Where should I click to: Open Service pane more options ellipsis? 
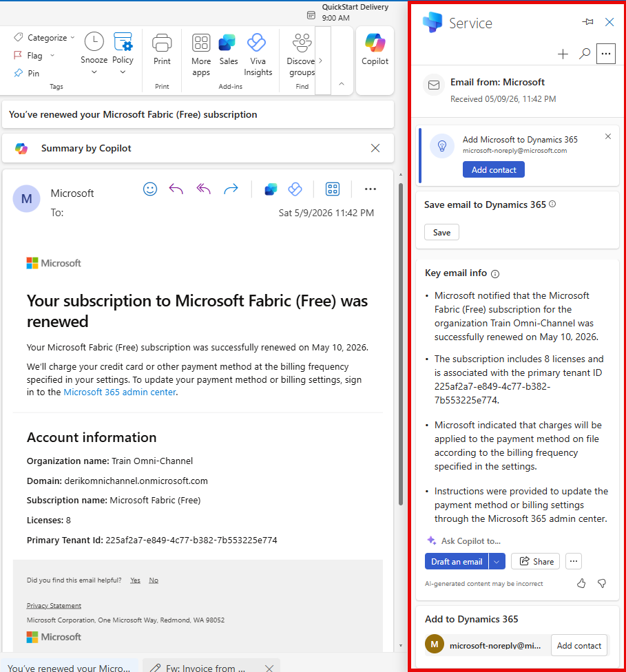point(606,54)
